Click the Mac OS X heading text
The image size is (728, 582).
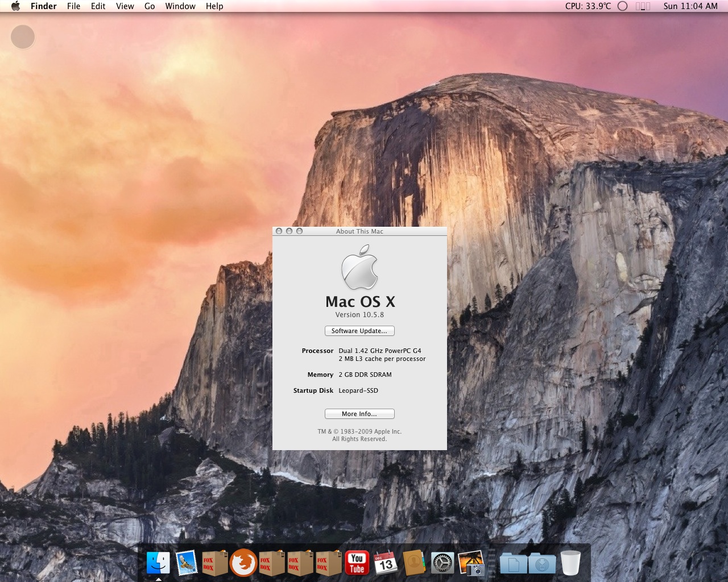(x=360, y=301)
